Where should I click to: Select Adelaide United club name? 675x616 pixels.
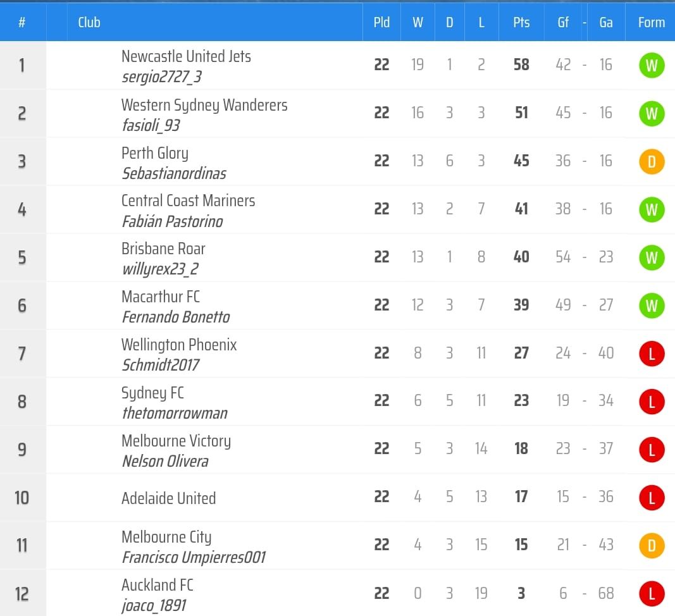tap(168, 498)
